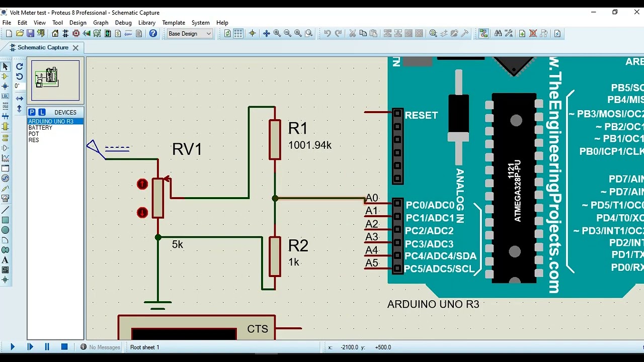Image resolution: width=644 pixels, height=362 pixels.
Task: Open the Tool menu
Action: click(58, 23)
